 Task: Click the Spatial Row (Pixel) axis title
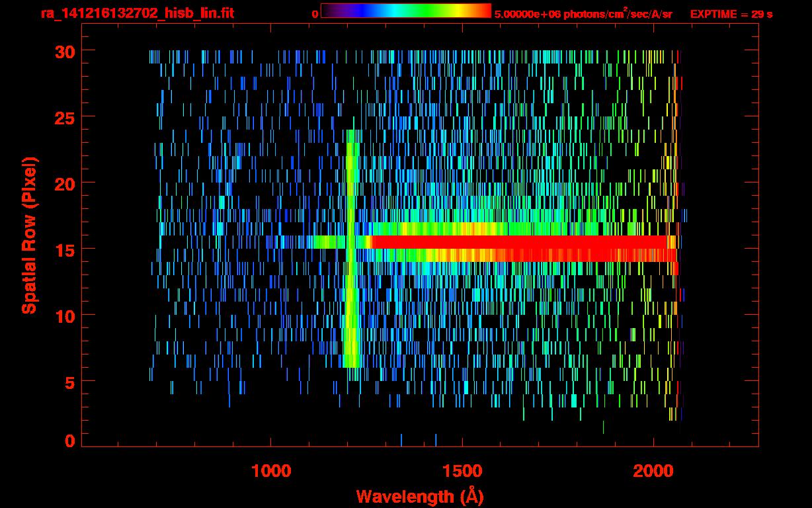29,235
